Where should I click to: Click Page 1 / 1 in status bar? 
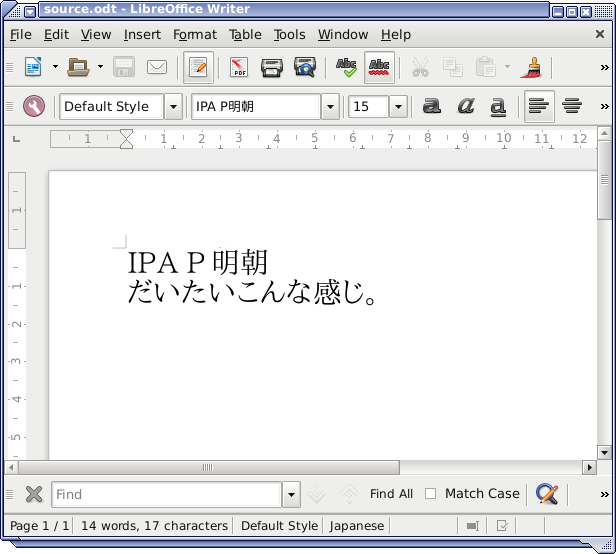click(39, 526)
